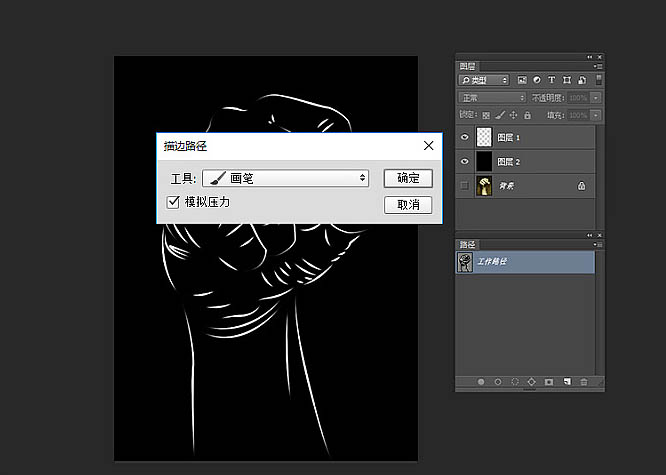Show the 背景 layer
The image size is (666, 475).
pyautogui.click(x=464, y=185)
